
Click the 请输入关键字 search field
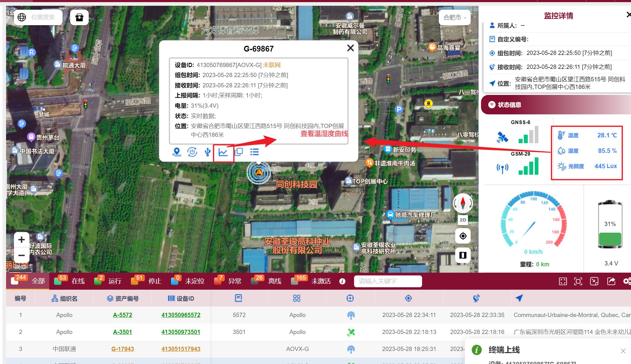pyautogui.click(x=388, y=281)
